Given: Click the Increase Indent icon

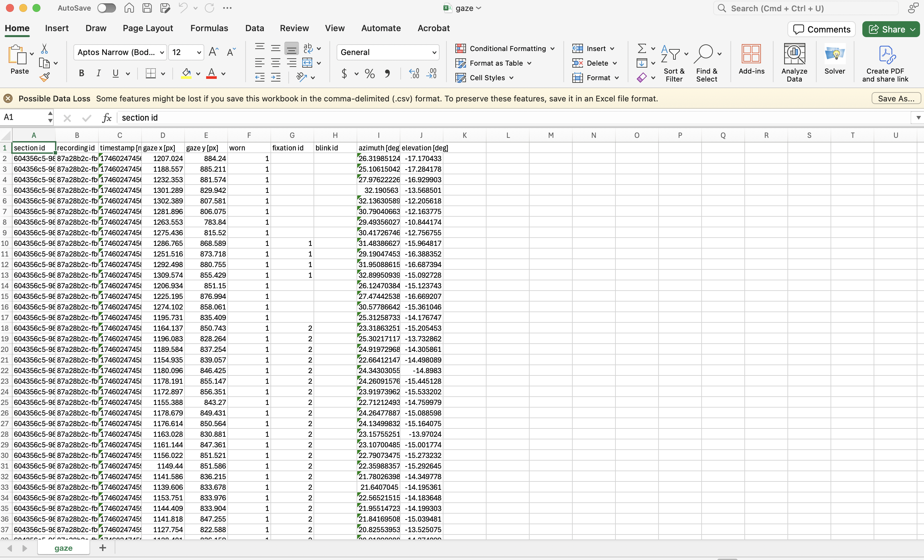Looking at the screenshot, I should [276, 77].
